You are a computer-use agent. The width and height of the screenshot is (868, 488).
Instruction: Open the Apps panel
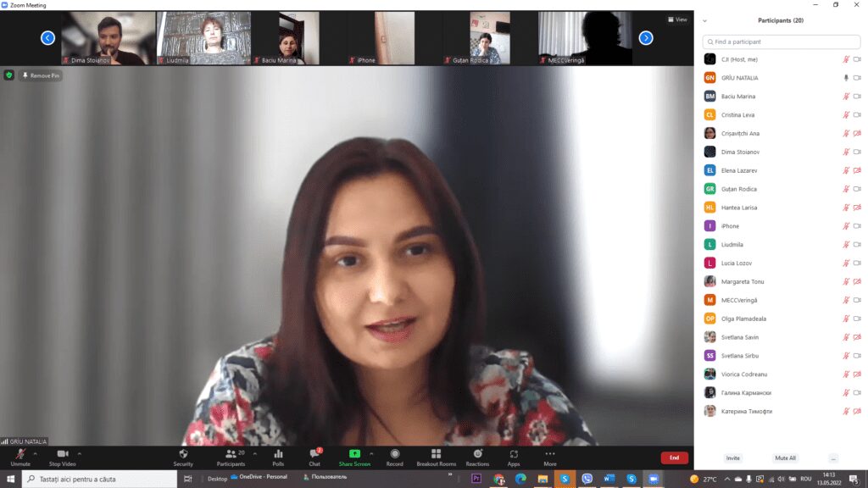pyautogui.click(x=514, y=457)
